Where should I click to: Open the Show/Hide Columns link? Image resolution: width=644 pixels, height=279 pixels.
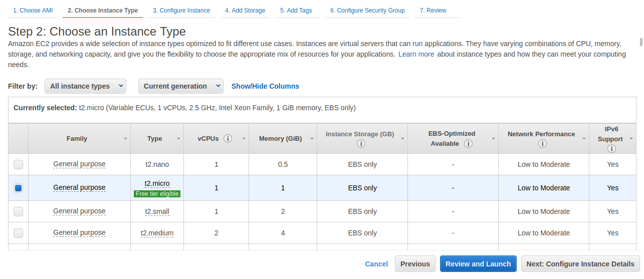[265, 86]
